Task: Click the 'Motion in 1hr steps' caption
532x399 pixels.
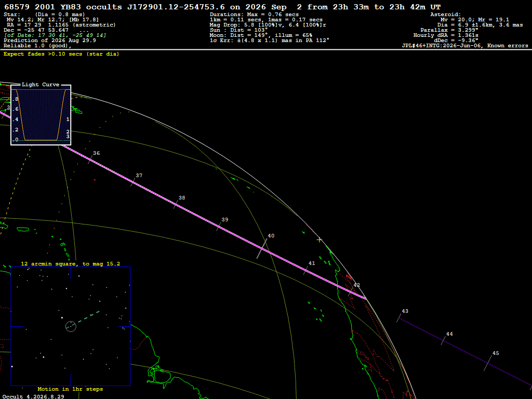Action: point(70,389)
